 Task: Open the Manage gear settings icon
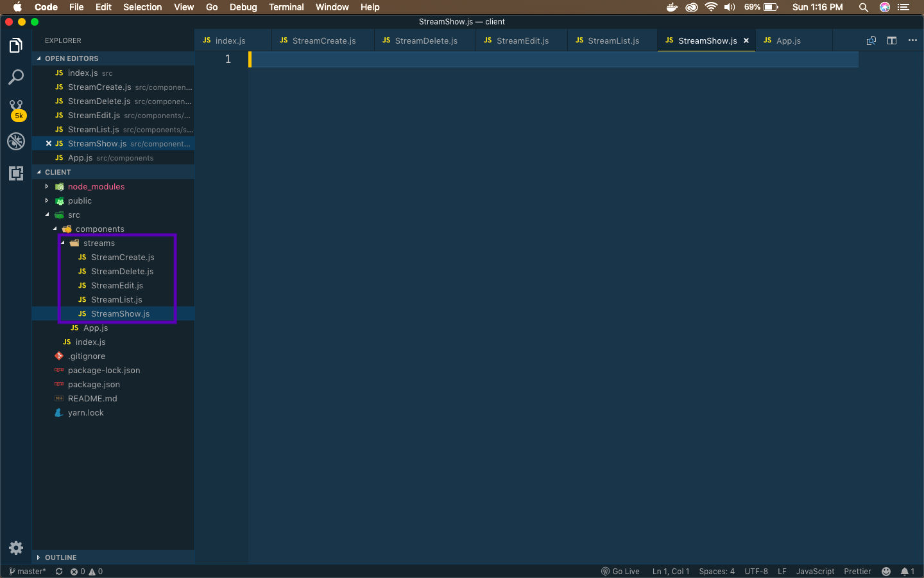tap(16, 548)
